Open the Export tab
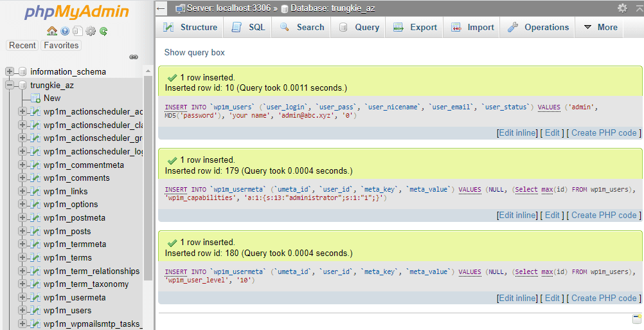The image size is (644, 330). [415, 27]
